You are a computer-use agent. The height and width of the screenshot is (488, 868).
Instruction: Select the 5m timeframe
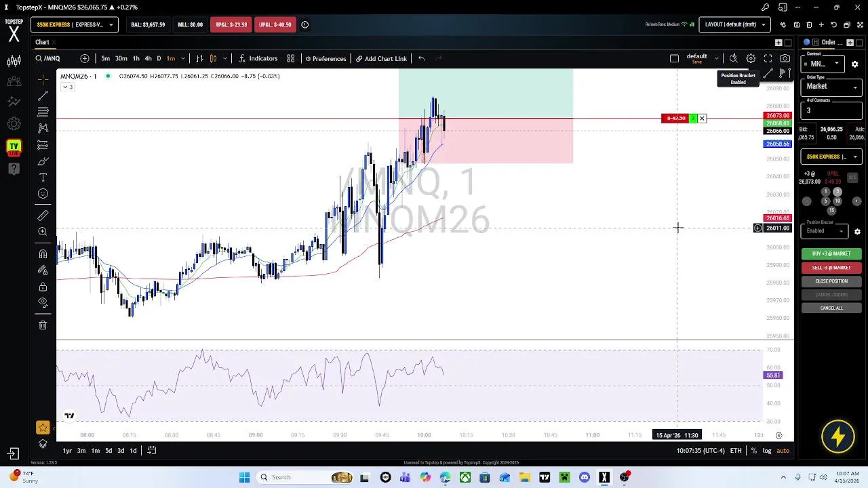[x=105, y=58]
